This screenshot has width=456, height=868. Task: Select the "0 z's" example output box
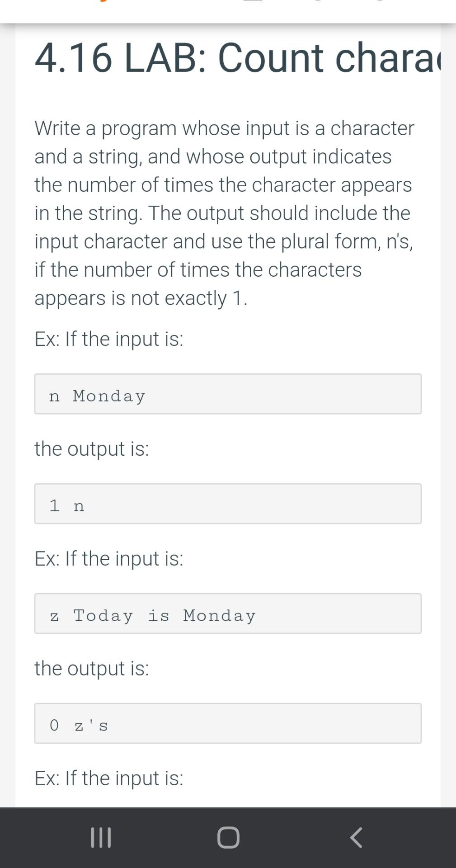pyautogui.click(x=228, y=723)
